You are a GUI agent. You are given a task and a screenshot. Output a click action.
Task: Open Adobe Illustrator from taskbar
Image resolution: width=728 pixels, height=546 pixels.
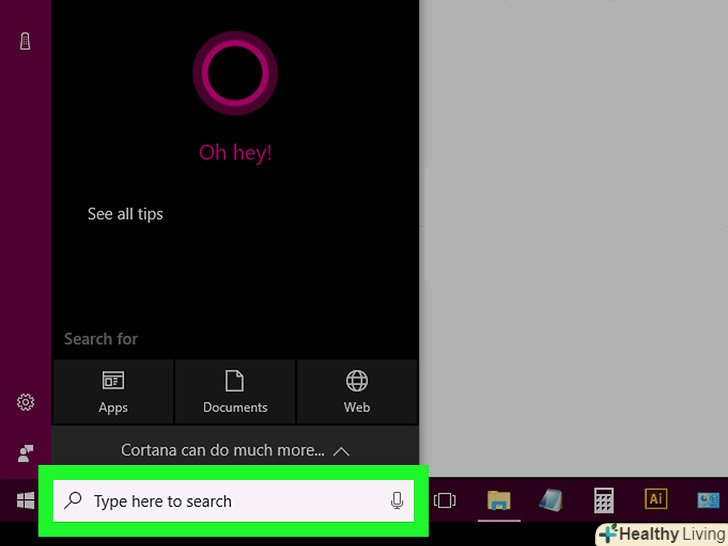[x=656, y=499]
